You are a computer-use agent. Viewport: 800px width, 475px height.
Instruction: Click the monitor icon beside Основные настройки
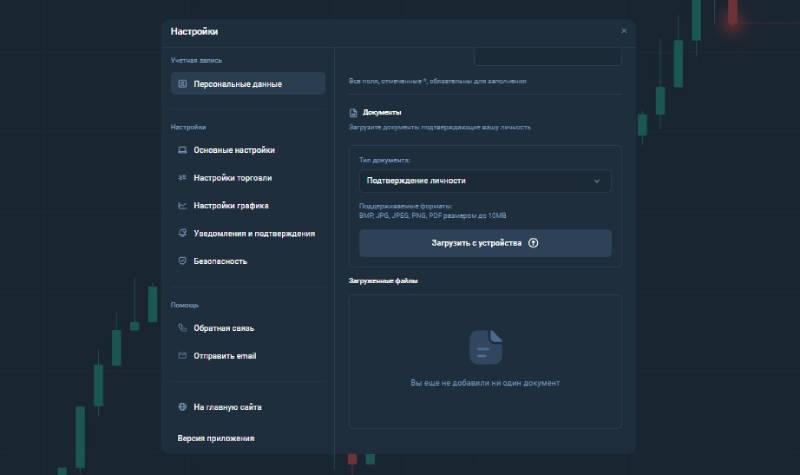(182, 150)
